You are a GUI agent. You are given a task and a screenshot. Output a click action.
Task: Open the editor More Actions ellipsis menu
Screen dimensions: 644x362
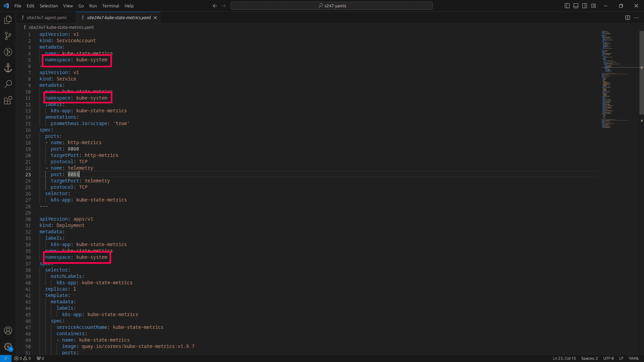click(x=636, y=18)
